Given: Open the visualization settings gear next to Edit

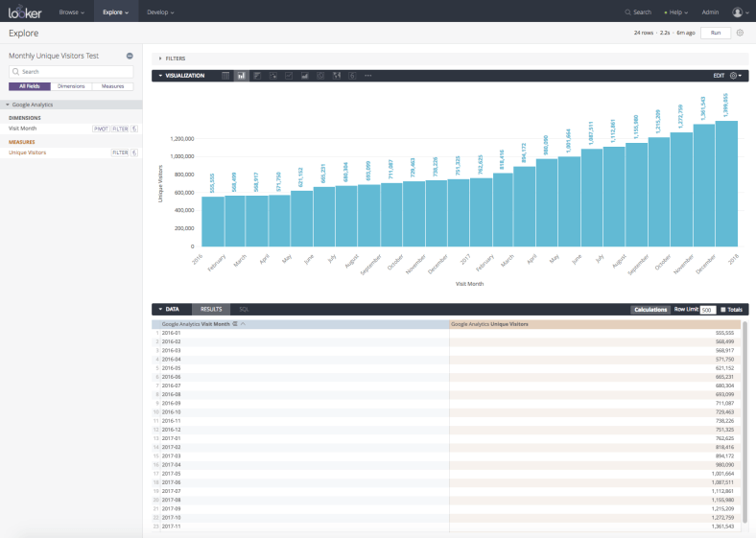Looking at the screenshot, I should [735, 75].
